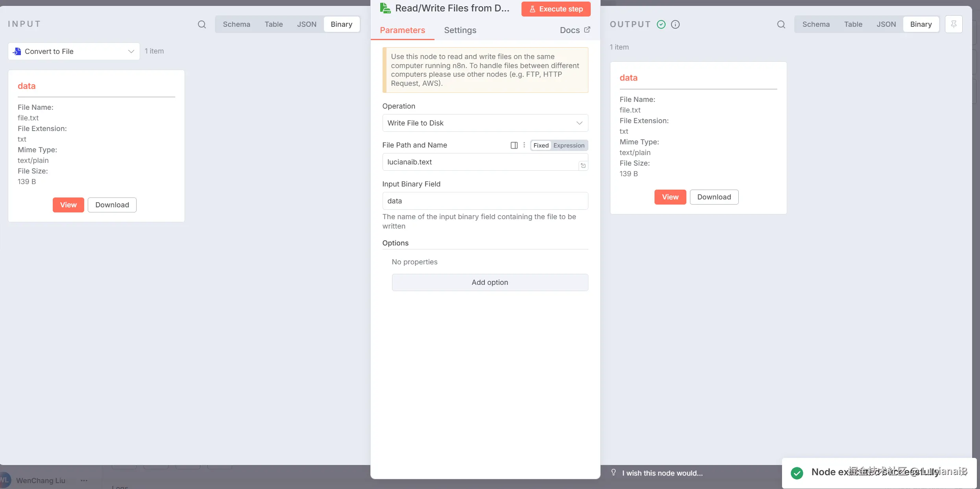Open the three-dot options for File Path

coord(524,145)
